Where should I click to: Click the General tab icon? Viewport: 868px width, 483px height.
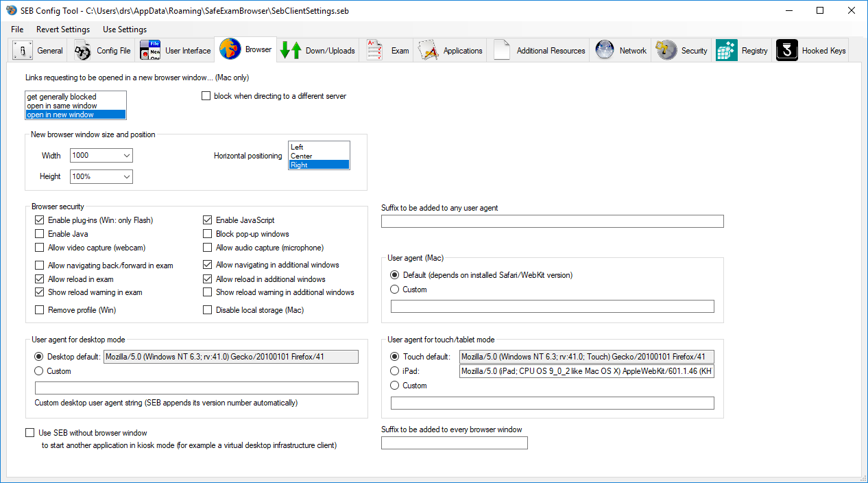[x=23, y=51]
